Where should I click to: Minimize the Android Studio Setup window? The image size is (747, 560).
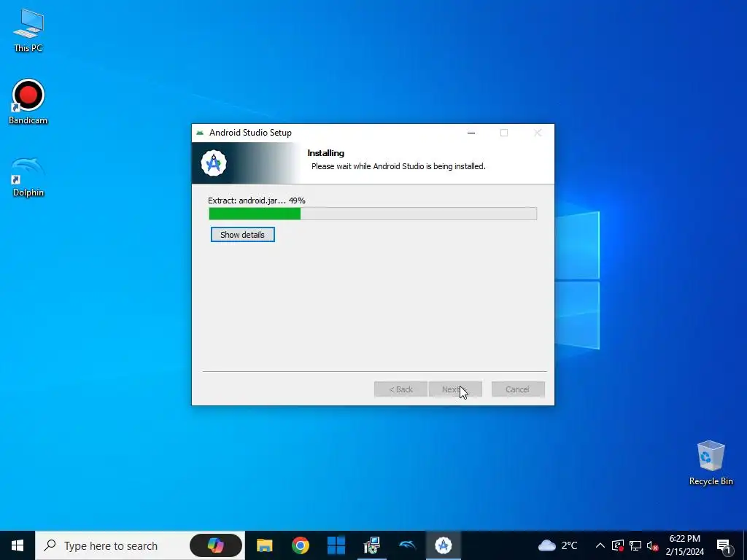click(471, 133)
